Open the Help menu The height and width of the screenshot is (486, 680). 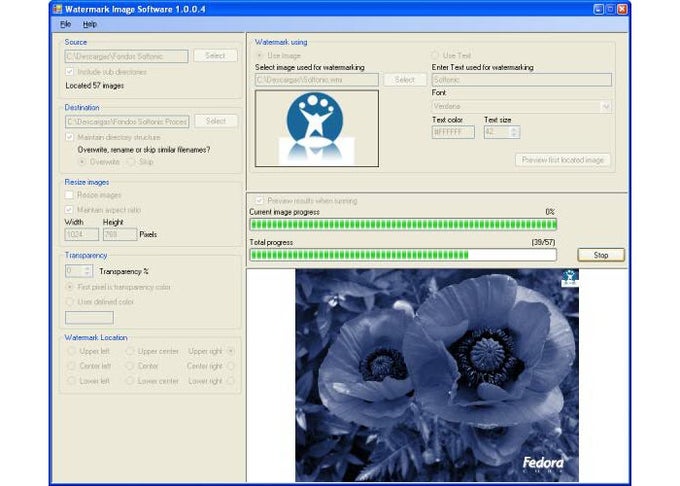(x=90, y=24)
